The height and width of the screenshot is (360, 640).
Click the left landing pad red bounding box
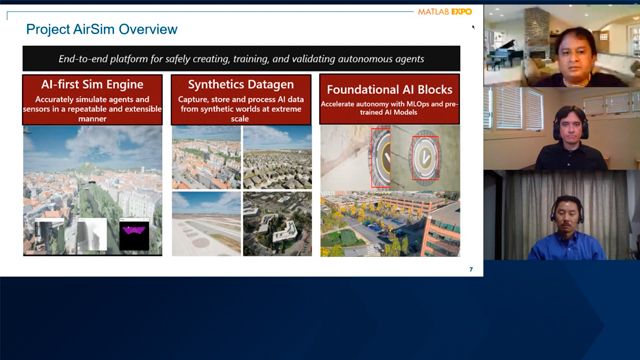point(381,158)
